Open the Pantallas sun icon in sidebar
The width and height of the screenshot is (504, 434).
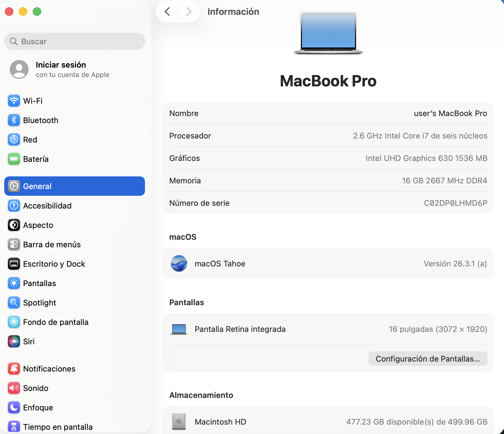click(14, 283)
